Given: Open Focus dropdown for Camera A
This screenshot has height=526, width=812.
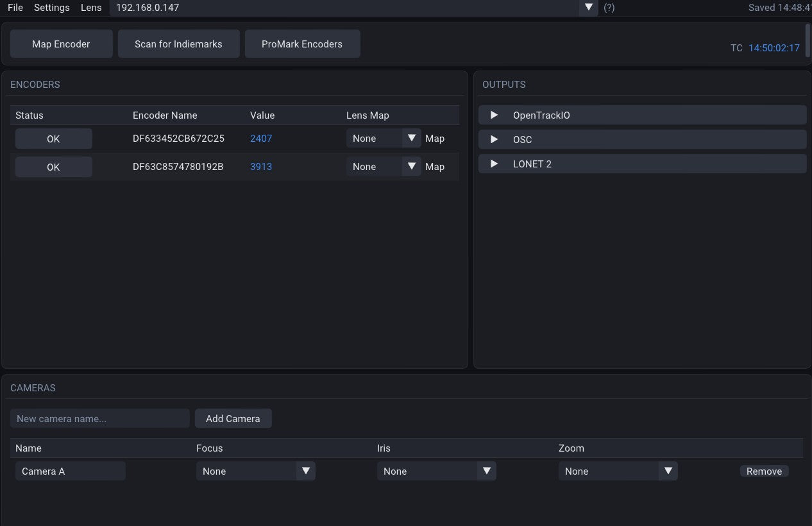Looking at the screenshot, I should point(256,471).
